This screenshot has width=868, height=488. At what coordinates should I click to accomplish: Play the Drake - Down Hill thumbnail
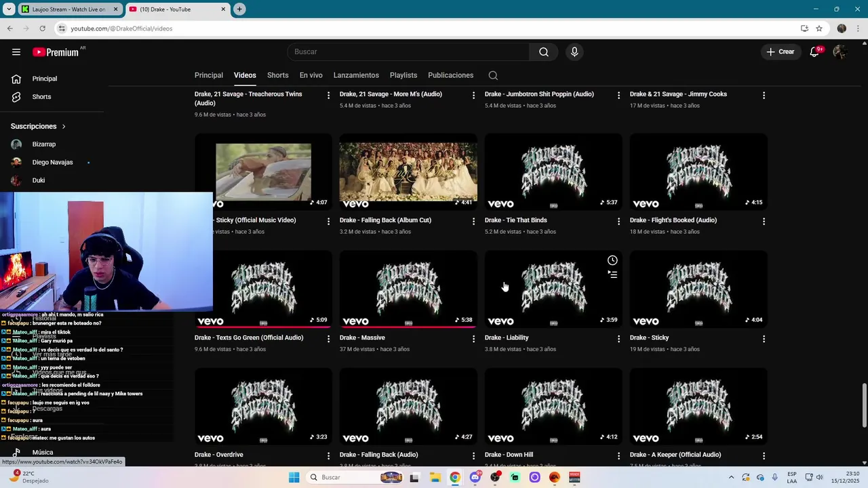point(553,407)
